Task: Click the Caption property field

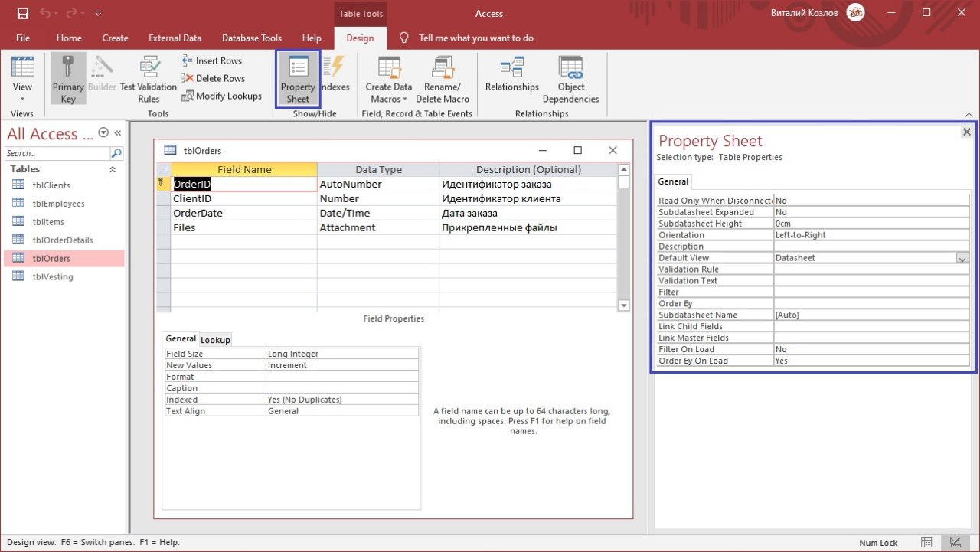Action: click(x=342, y=388)
